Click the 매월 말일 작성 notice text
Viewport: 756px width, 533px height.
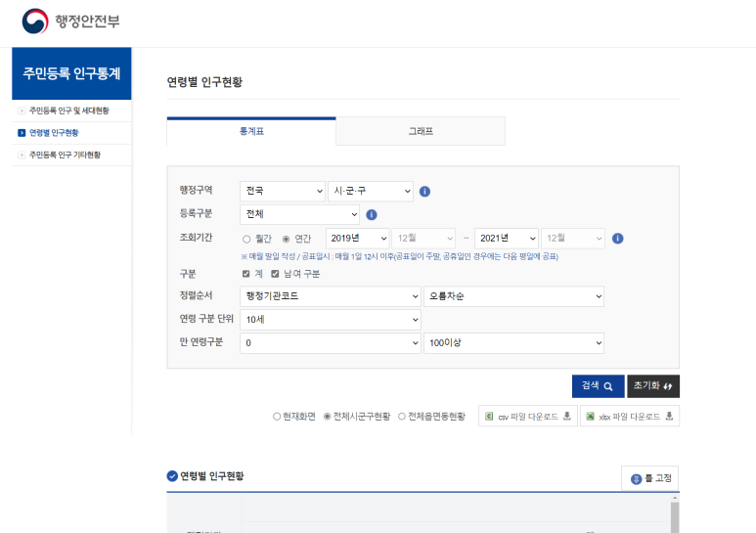pyautogui.click(x=400, y=257)
